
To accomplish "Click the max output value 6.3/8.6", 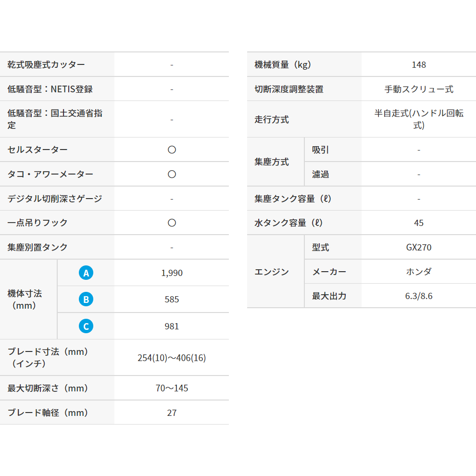I will tap(419, 296).
